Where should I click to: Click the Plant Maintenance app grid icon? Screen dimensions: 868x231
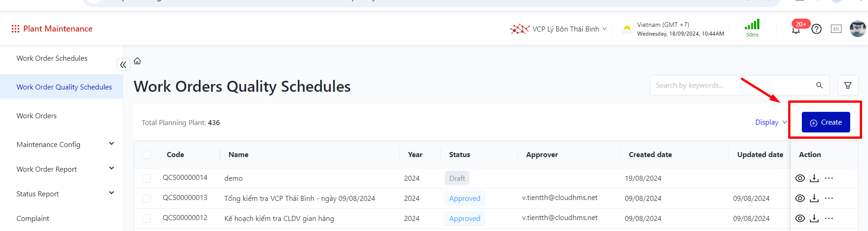click(16, 29)
